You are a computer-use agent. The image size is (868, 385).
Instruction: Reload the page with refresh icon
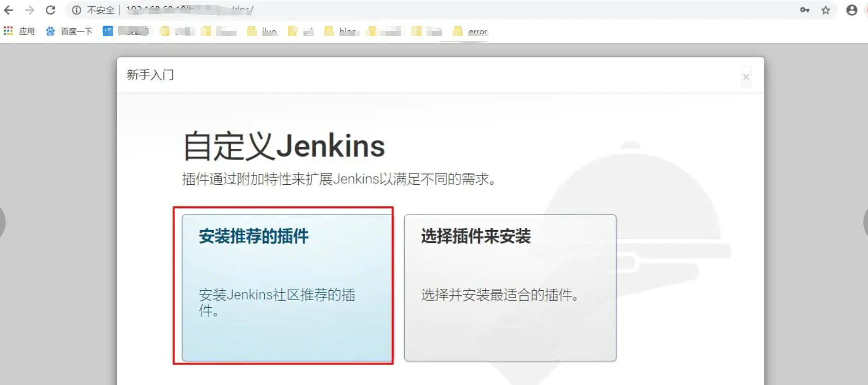click(50, 10)
